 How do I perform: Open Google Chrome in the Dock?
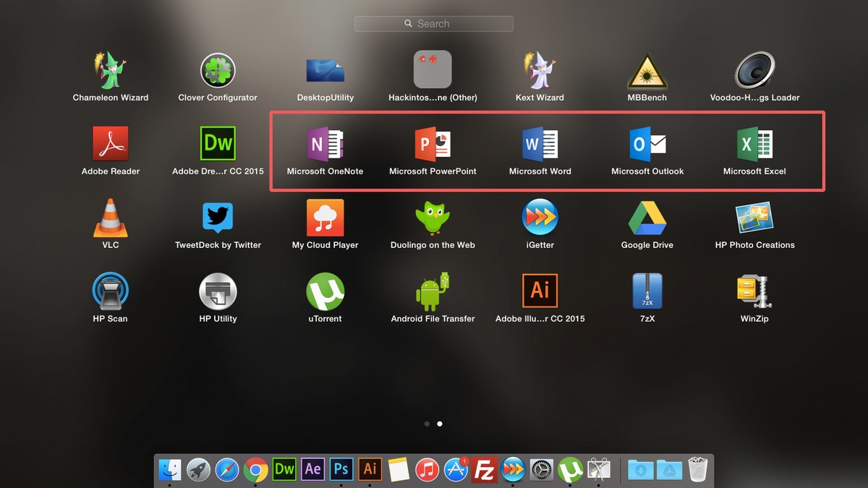[255, 470]
